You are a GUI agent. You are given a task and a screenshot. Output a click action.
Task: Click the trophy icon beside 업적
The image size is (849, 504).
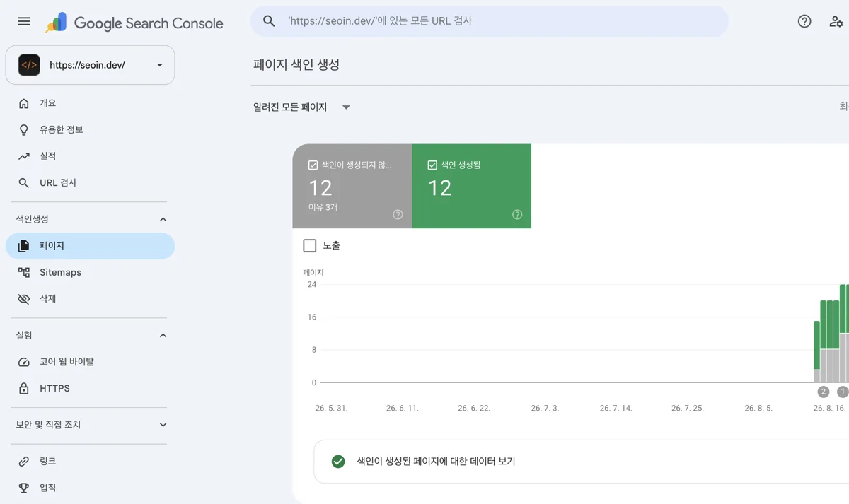[24, 488]
